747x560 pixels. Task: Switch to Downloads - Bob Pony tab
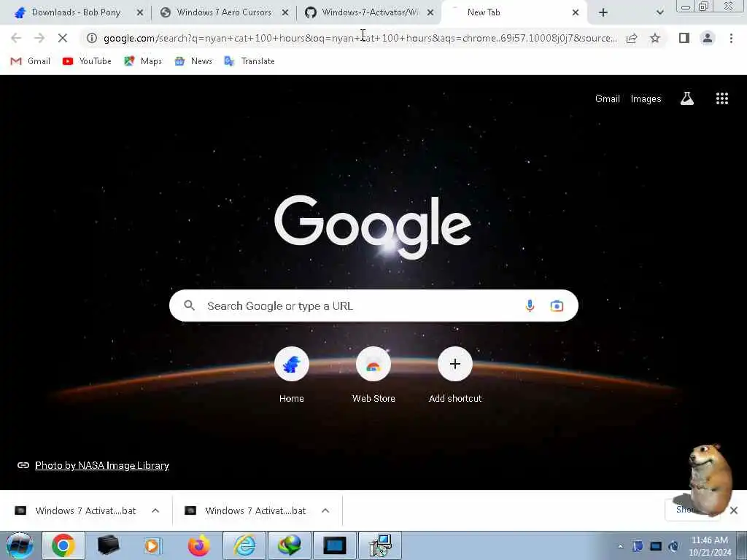76,12
